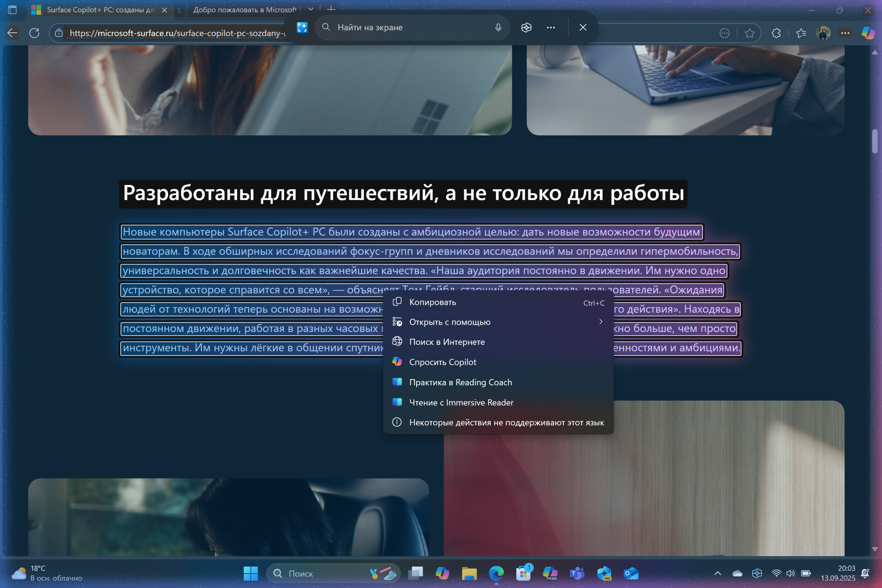Select 'Поиск в Интернете' in context menu
Viewport: 882px width, 588px height.
click(498, 342)
